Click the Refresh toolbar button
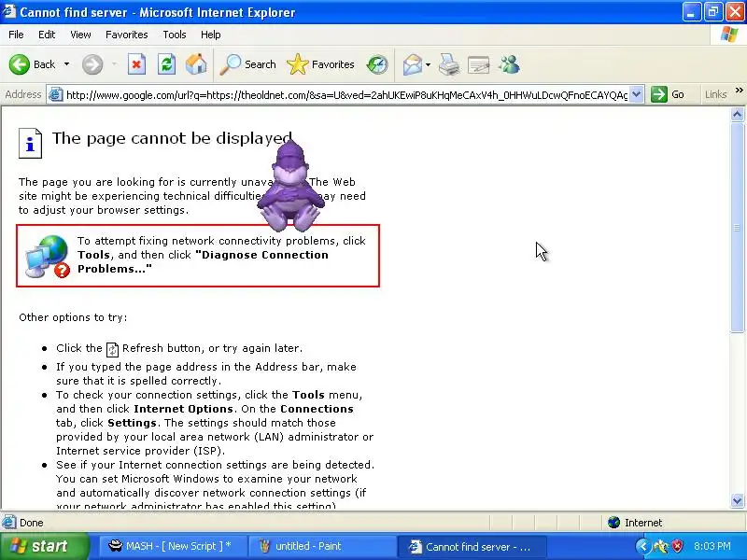The height and width of the screenshot is (560, 747). click(166, 64)
